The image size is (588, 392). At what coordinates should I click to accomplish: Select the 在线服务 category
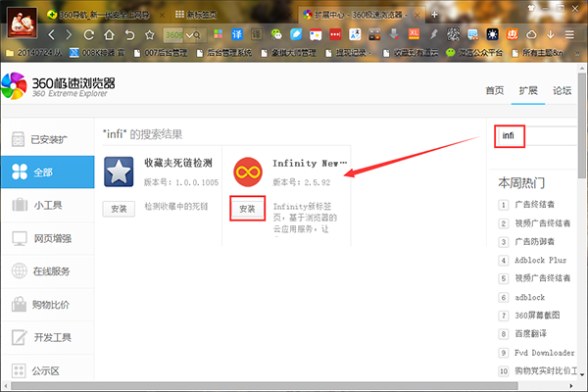[x=48, y=270]
